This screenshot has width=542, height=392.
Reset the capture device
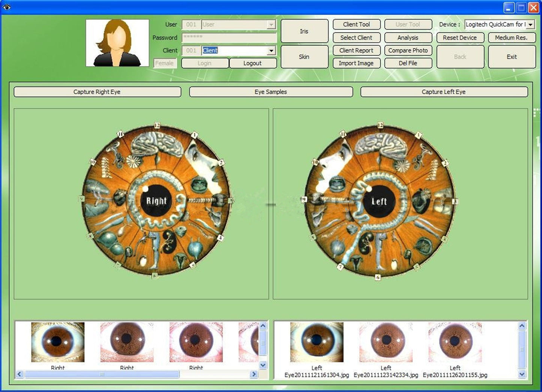(460, 37)
